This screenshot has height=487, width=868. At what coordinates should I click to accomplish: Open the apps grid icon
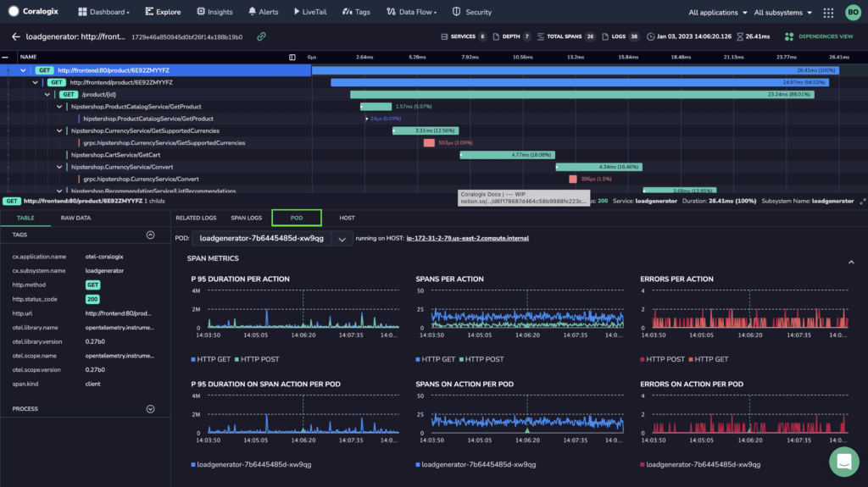(828, 12)
